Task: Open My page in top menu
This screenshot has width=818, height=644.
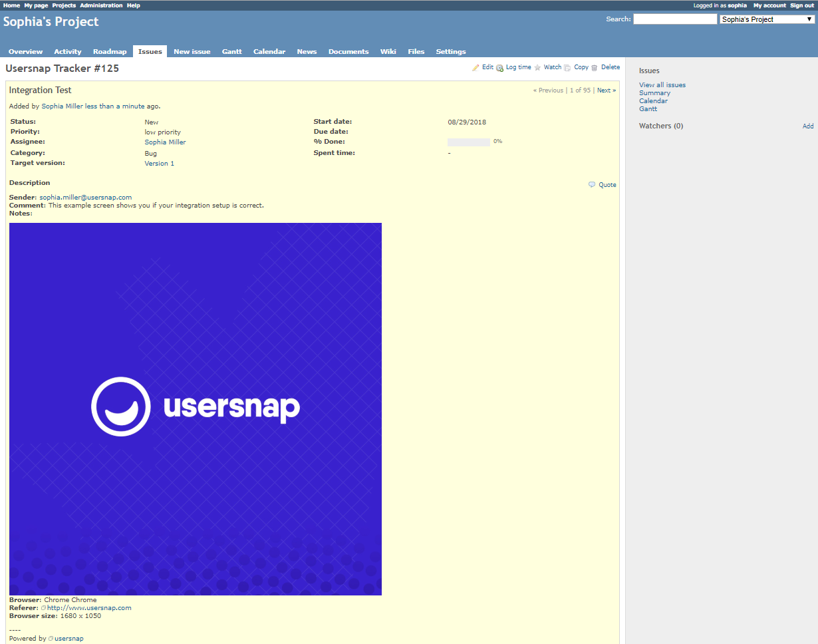Action: point(36,5)
